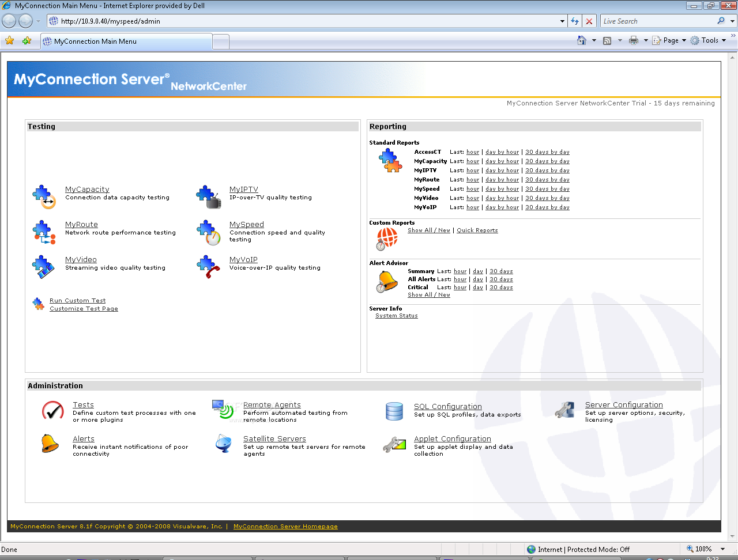Click the MyVoIP phone icon
The width and height of the screenshot is (738, 560).
(208, 267)
